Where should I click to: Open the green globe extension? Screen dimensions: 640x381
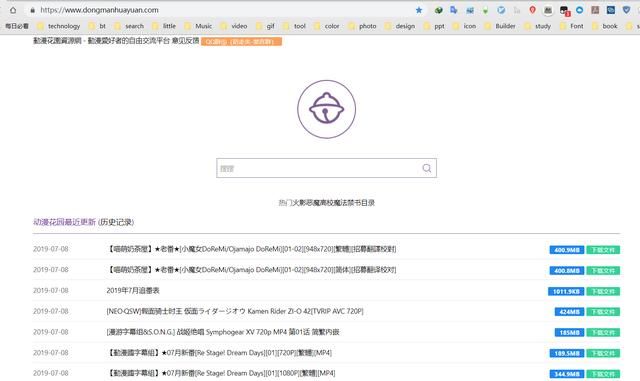click(438, 10)
